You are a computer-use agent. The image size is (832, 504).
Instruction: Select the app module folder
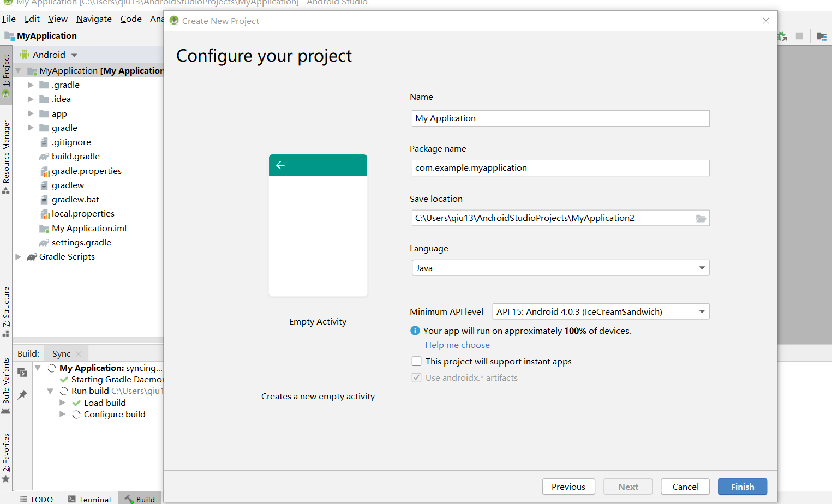pos(59,114)
